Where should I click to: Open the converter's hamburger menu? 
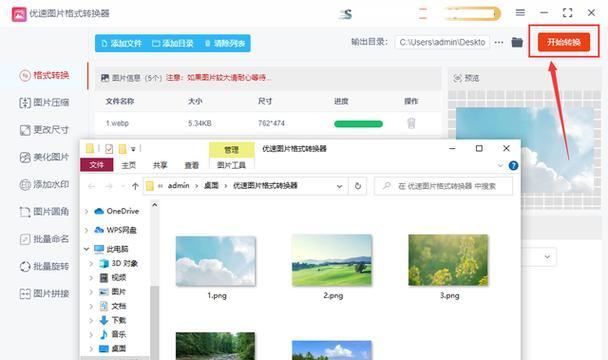point(520,13)
